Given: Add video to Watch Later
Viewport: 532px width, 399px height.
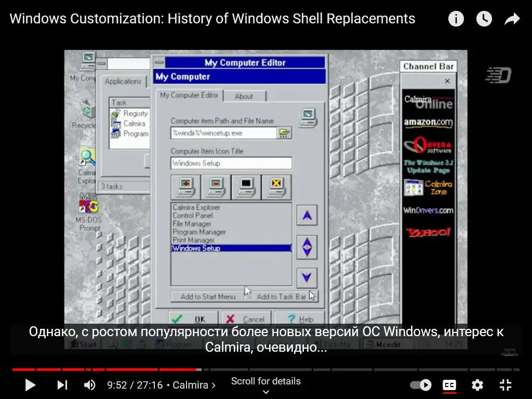Looking at the screenshot, I should tap(484, 19).
